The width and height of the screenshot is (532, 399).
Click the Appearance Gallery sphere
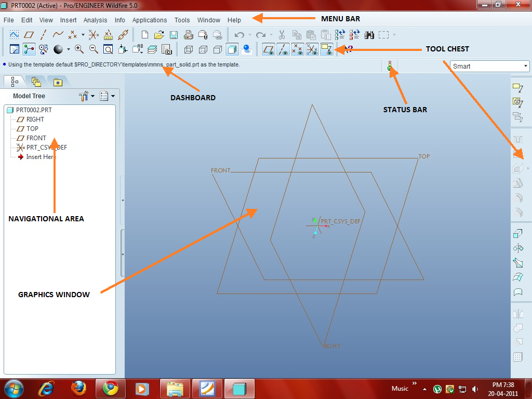click(x=58, y=49)
